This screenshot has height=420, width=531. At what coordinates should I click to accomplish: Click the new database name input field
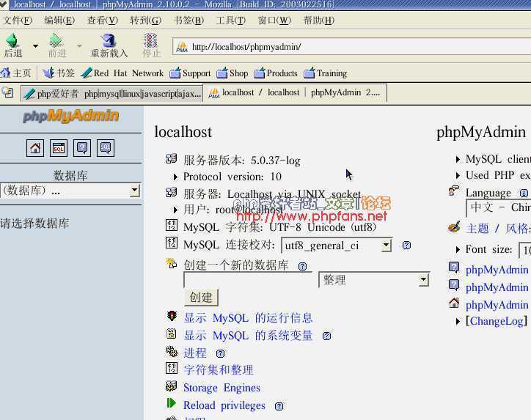(x=248, y=280)
